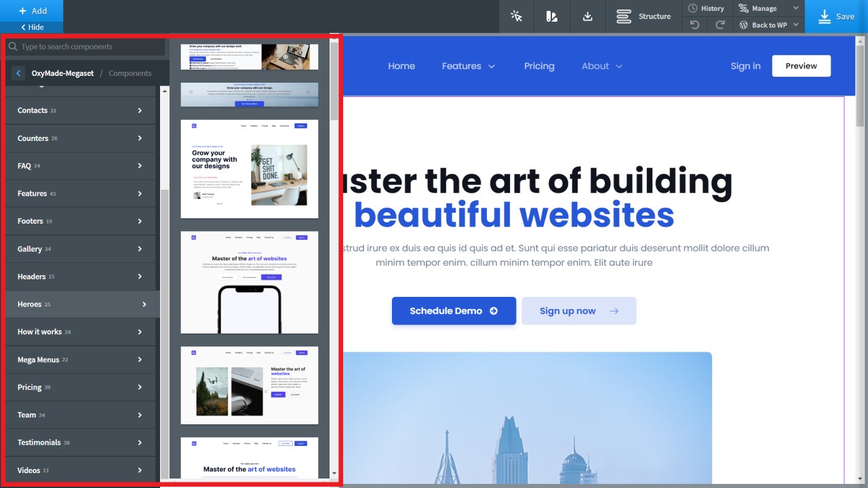Click the Save button
Viewport: 868px width, 488px height.
pos(836,16)
